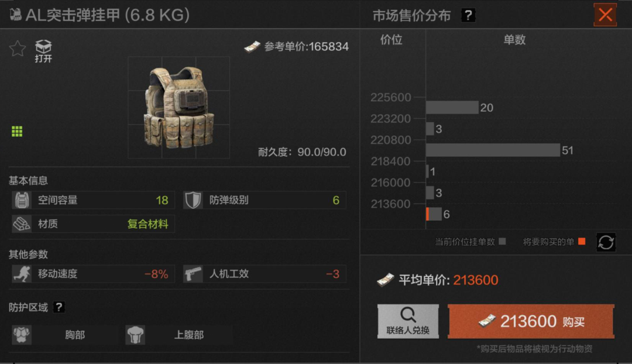Click the 防弹级别 shield icon
This screenshot has height=364, width=632.
(193, 200)
